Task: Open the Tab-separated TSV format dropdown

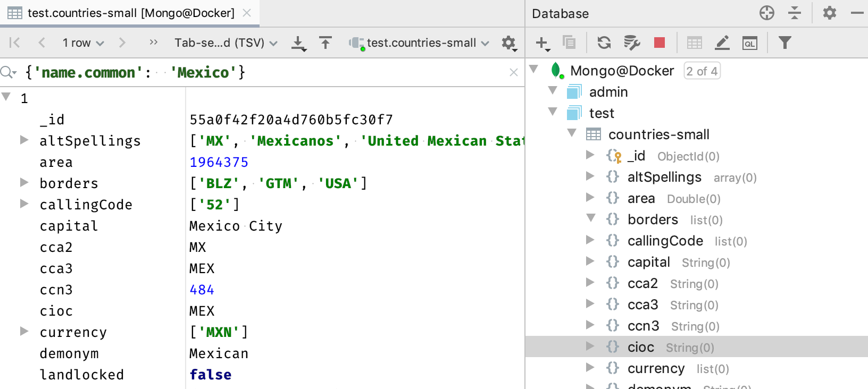Action: 226,43
